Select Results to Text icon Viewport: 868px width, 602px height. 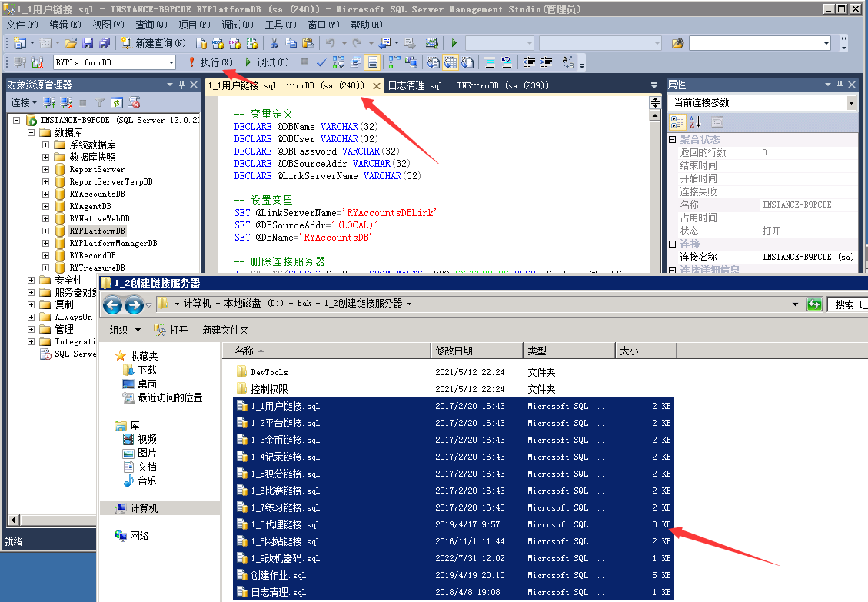pos(434,62)
